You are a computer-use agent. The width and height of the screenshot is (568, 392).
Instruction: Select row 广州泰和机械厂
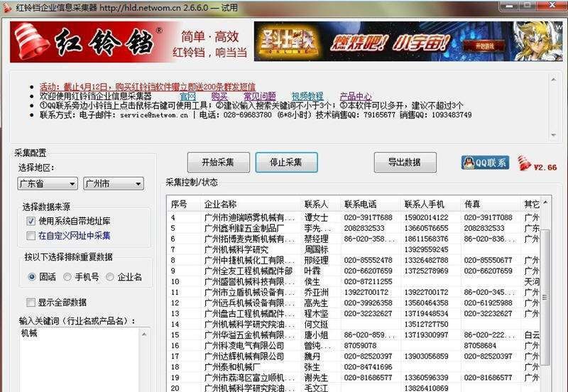[353, 367]
